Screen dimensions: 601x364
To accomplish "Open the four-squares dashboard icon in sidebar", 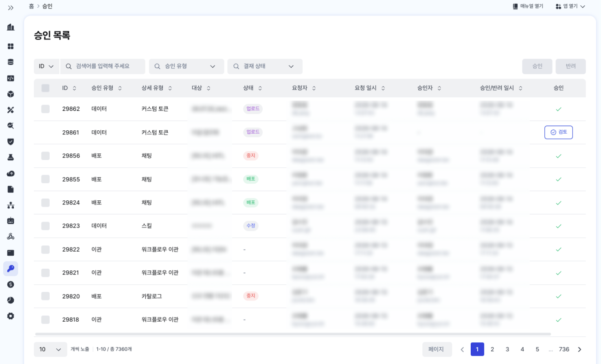I will click(x=11, y=46).
